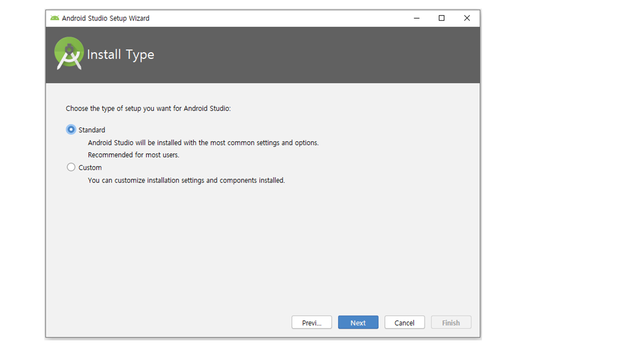Screen dimensions: 644x362
Task: Cancel the setup wizard
Action: (405, 323)
